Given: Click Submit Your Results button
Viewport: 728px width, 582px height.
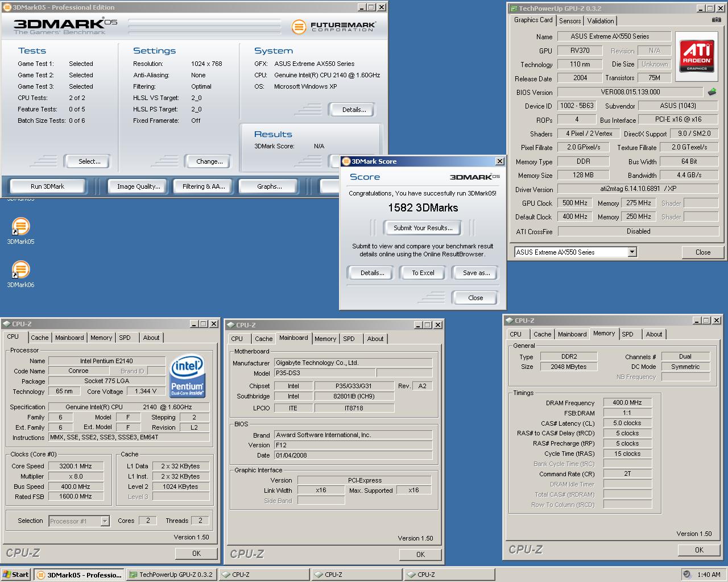Looking at the screenshot, I should 423,228.
